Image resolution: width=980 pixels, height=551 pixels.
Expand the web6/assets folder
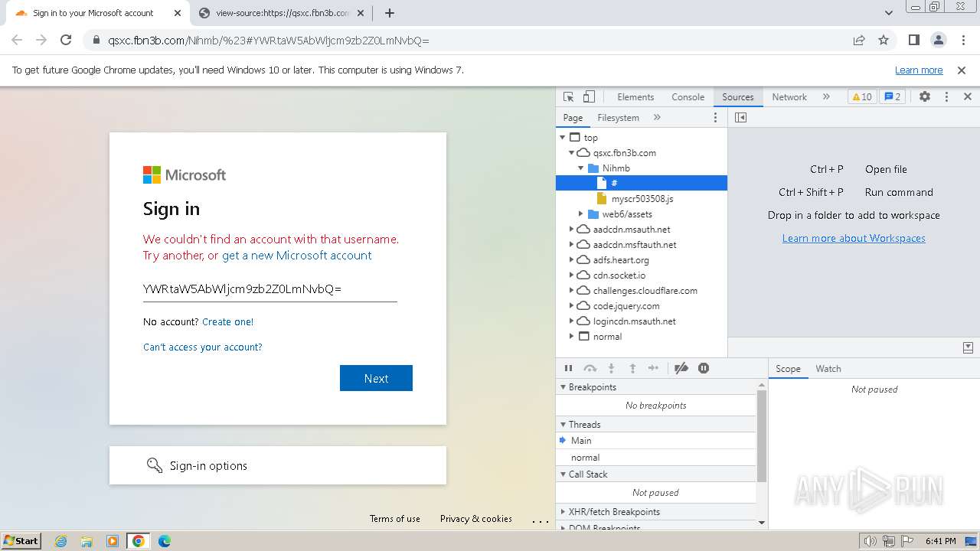point(580,214)
